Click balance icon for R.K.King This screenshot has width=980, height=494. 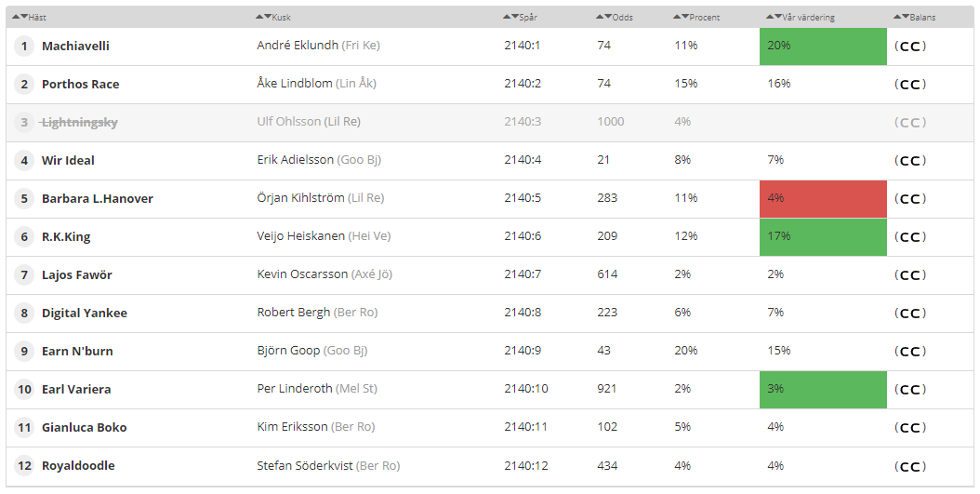pos(910,237)
